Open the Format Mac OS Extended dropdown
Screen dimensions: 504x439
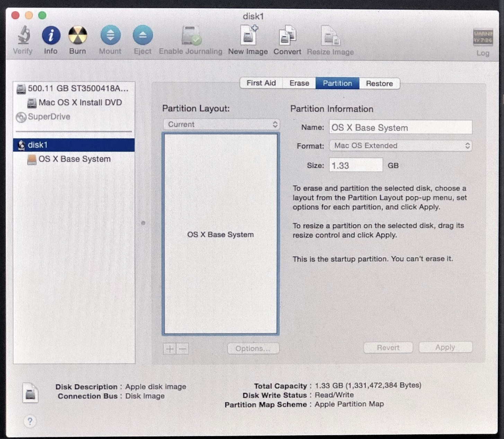(x=401, y=145)
